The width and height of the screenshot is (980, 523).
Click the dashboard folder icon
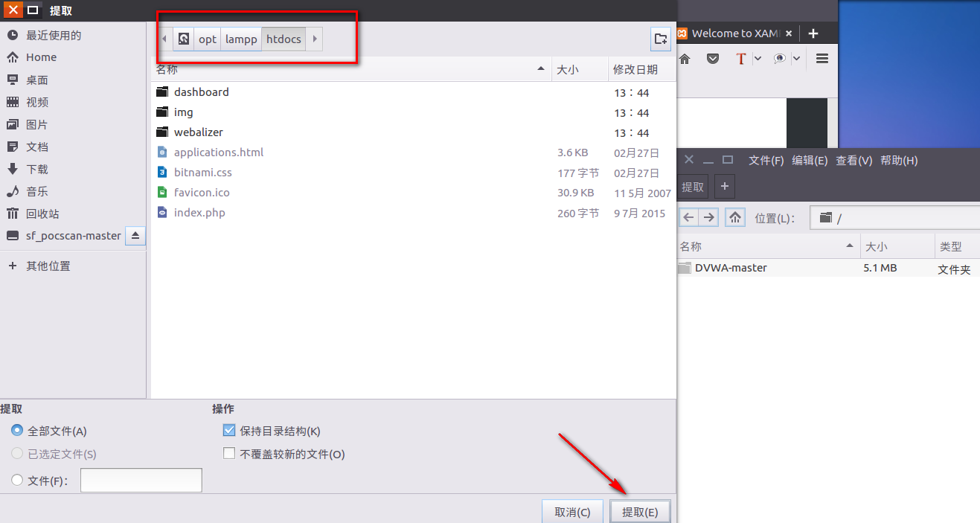click(163, 92)
